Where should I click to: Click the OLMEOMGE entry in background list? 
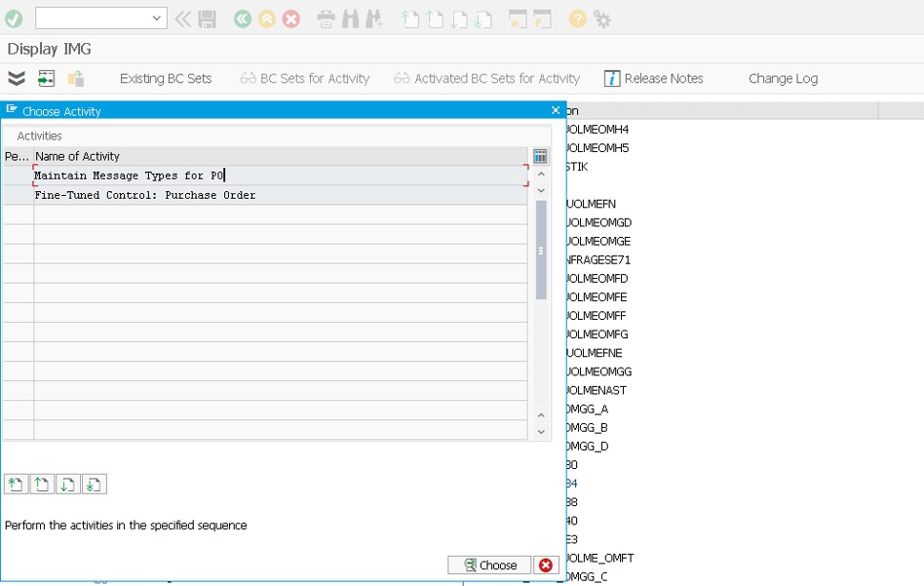coord(598,241)
